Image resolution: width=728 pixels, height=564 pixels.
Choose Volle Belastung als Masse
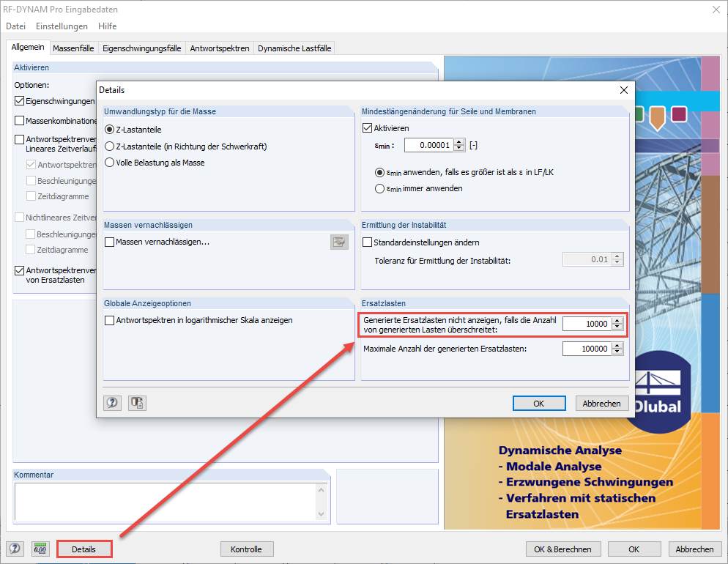pyautogui.click(x=110, y=163)
